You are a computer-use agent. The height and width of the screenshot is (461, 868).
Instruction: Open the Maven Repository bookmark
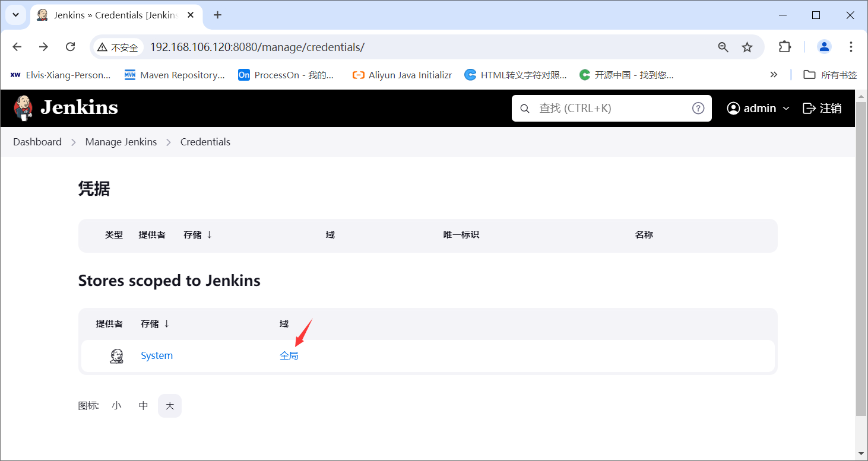point(175,75)
